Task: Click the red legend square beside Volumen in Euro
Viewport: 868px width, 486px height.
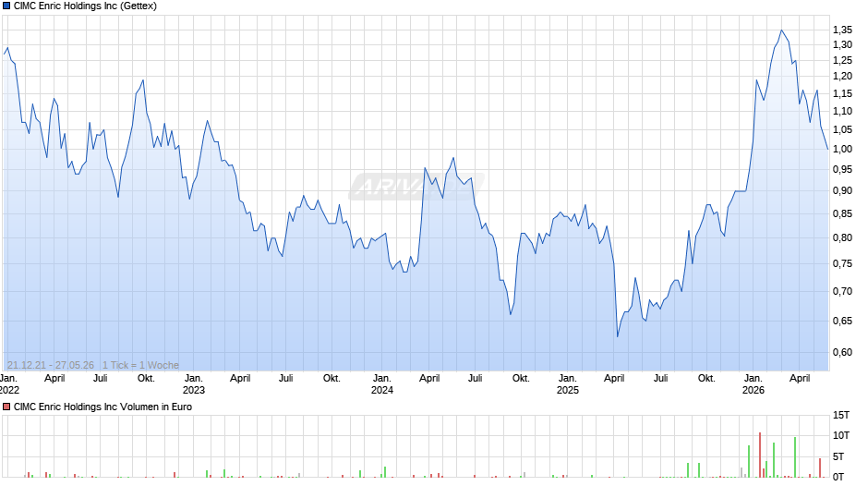Action: 6,407
